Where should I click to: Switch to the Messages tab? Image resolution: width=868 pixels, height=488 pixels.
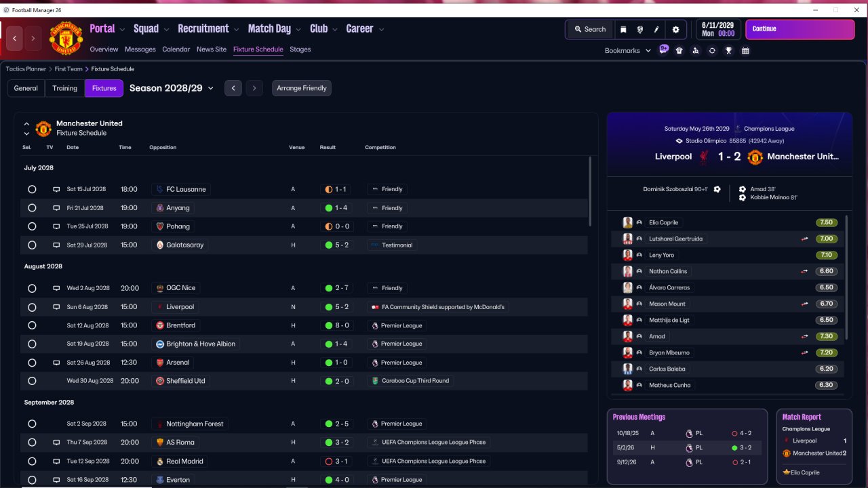[x=140, y=49]
